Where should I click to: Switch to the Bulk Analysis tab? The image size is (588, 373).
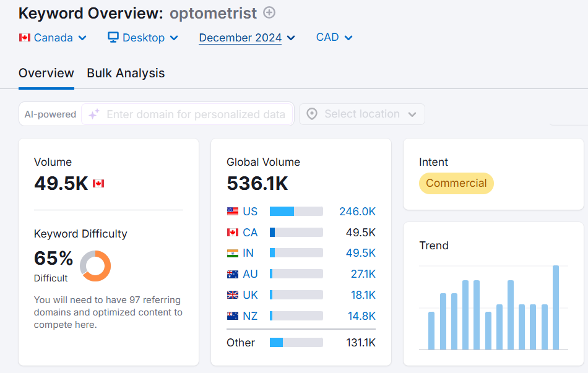tap(126, 73)
